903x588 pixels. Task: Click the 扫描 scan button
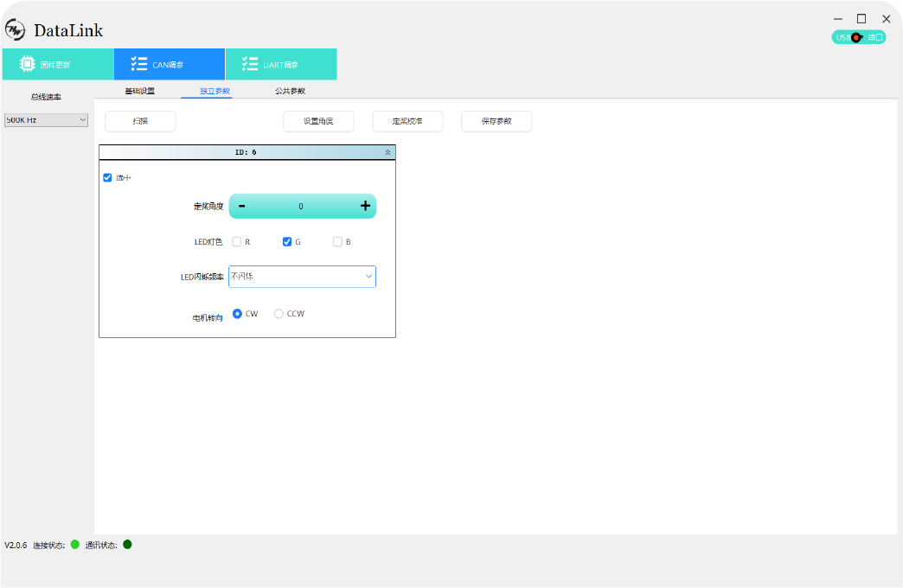140,121
